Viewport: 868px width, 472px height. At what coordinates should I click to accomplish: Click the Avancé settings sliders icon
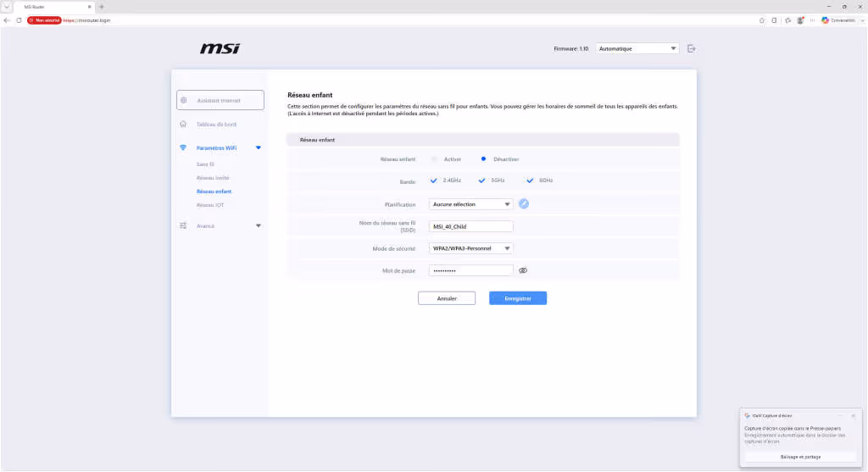point(183,225)
